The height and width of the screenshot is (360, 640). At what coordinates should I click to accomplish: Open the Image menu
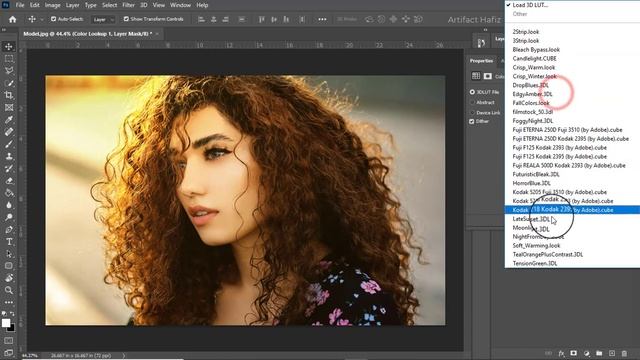52,5
